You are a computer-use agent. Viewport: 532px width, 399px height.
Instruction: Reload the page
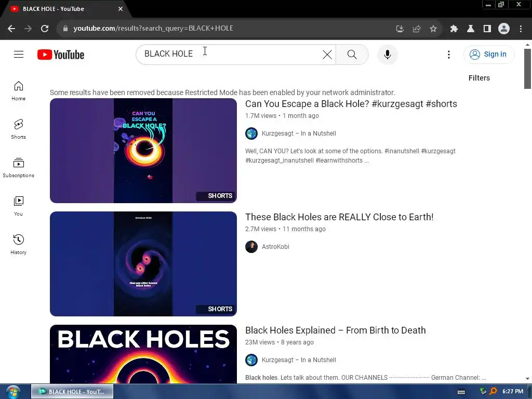[45, 29]
